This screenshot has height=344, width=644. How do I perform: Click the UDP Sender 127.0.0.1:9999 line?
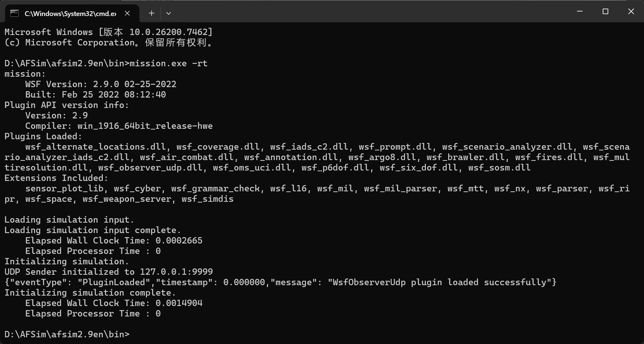pyautogui.click(x=109, y=272)
